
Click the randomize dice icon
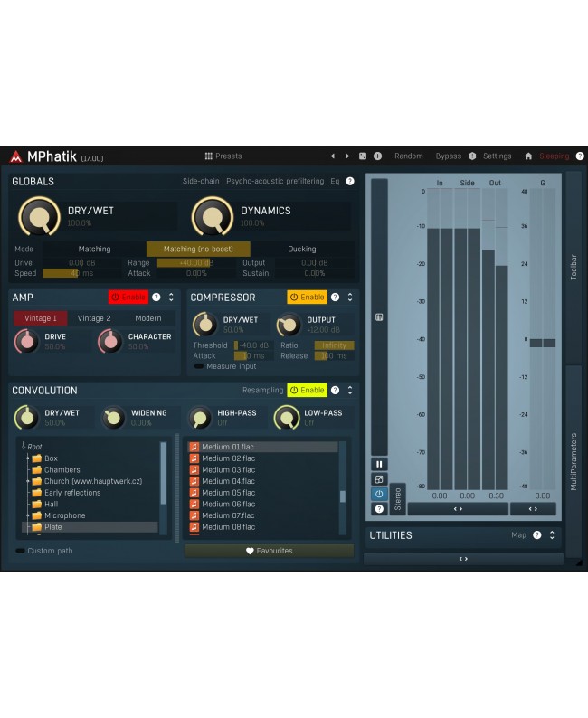363,156
